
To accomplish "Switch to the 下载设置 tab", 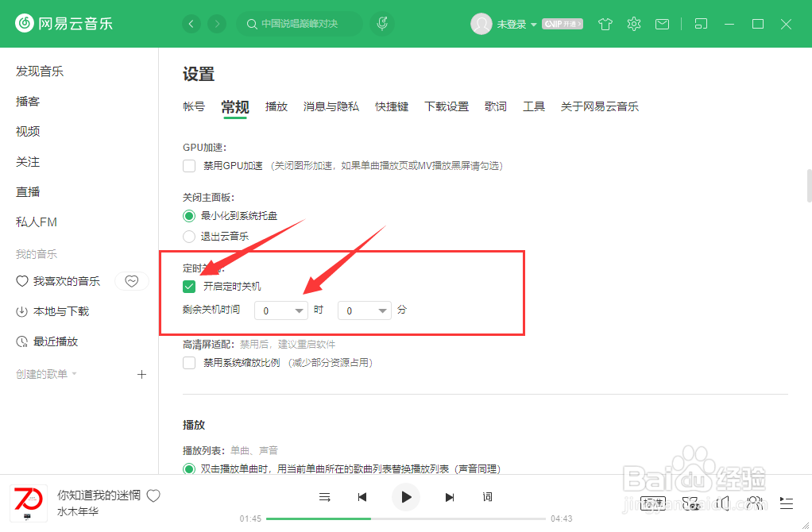I will click(x=447, y=106).
